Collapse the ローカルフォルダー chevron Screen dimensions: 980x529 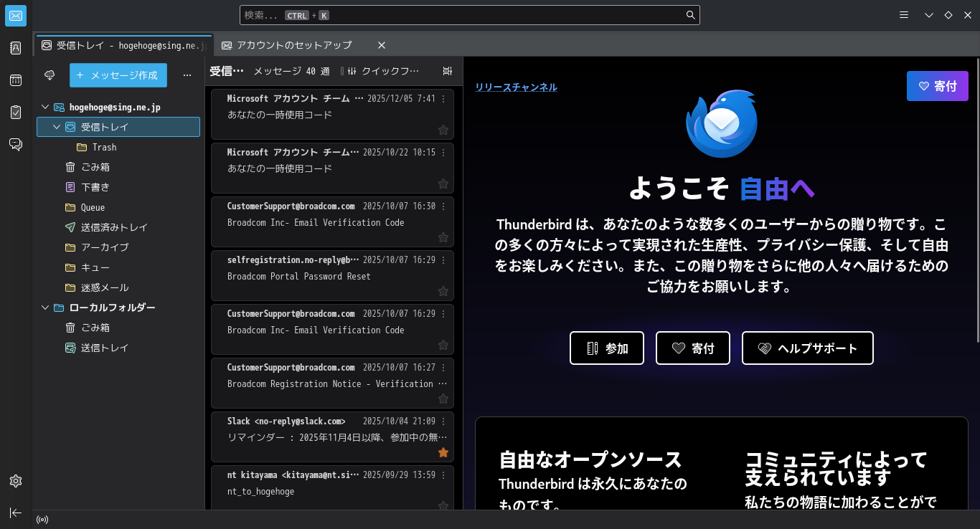point(45,308)
